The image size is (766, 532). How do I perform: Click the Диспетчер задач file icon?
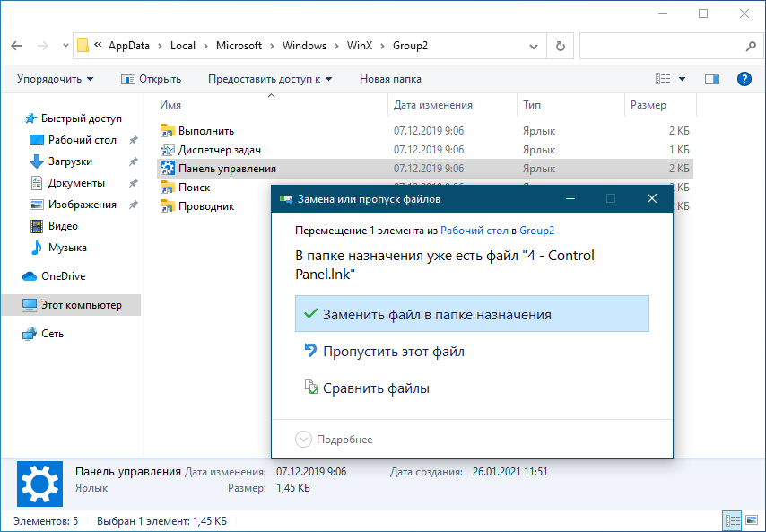(x=167, y=150)
